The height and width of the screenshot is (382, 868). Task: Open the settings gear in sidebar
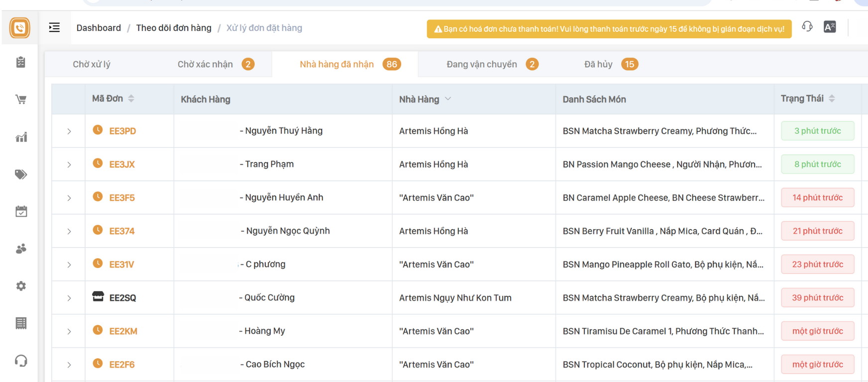[x=21, y=286]
